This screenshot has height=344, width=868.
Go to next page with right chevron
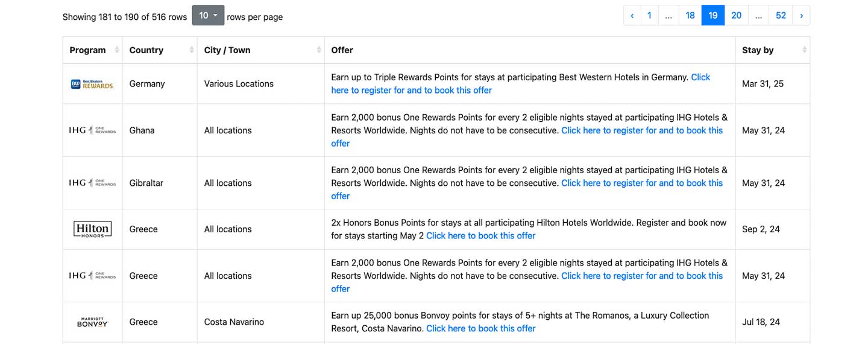click(801, 16)
